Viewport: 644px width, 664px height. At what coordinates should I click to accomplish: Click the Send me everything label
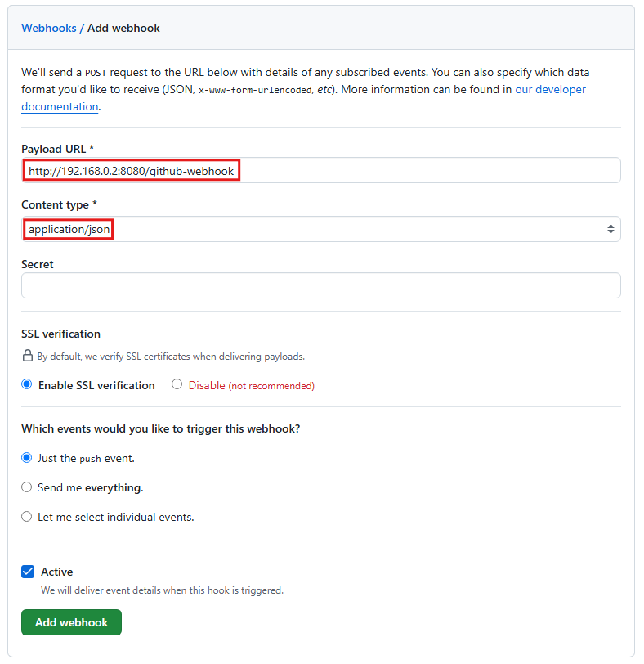point(91,488)
